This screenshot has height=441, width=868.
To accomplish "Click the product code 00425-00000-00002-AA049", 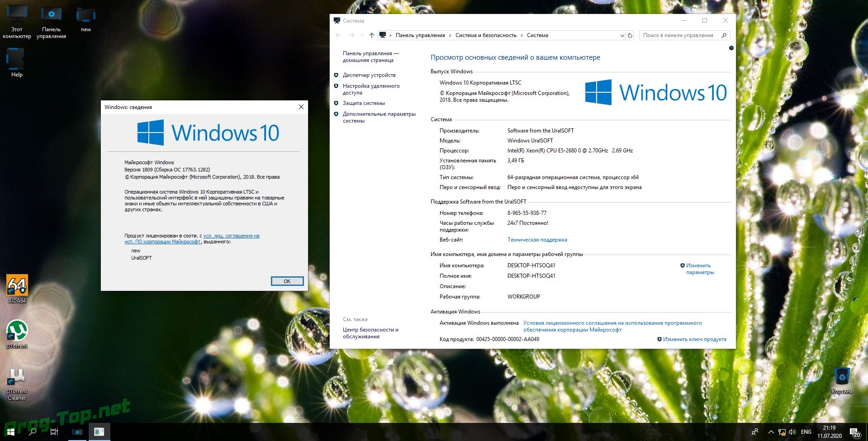I will pos(508,339).
